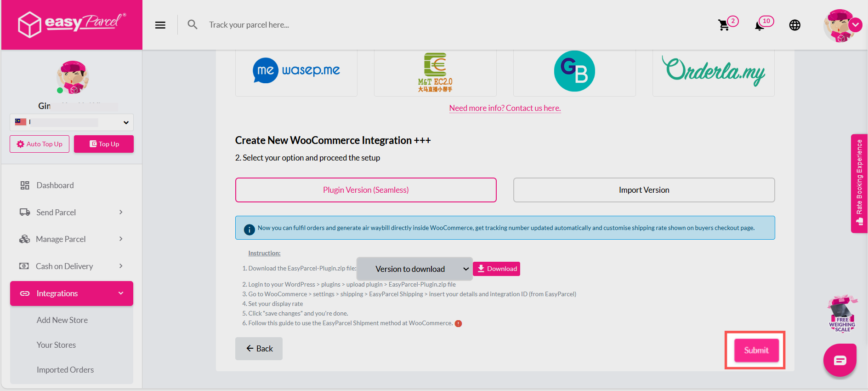The image size is (868, 391).
Task: Expand Cash on Delivery submenu chevron
Action: click(121, 266)
